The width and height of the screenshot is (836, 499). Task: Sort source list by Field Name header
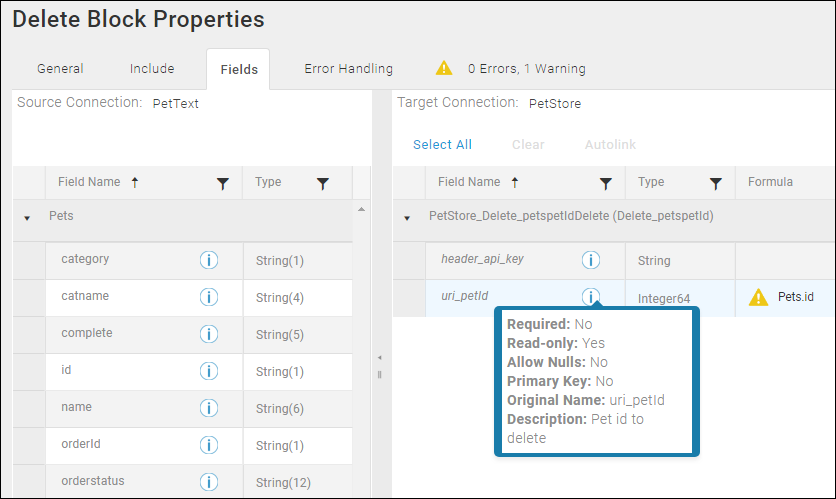tap(89, 182)
